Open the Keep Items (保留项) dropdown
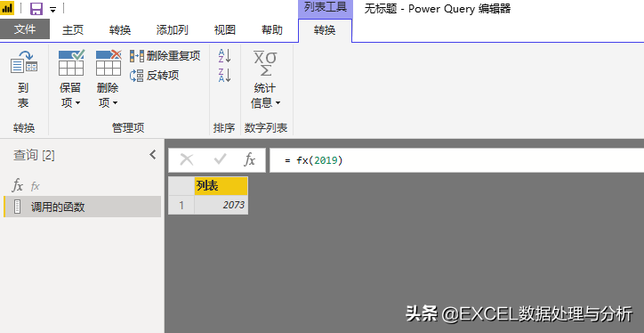This screenshot has width=644, height=333. tap(70, 95)
